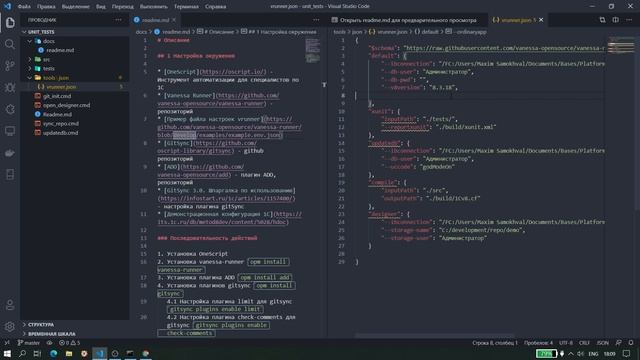Show hidden system tray icons
This screenshot has width=640, height=360.
tap(571, 353)
